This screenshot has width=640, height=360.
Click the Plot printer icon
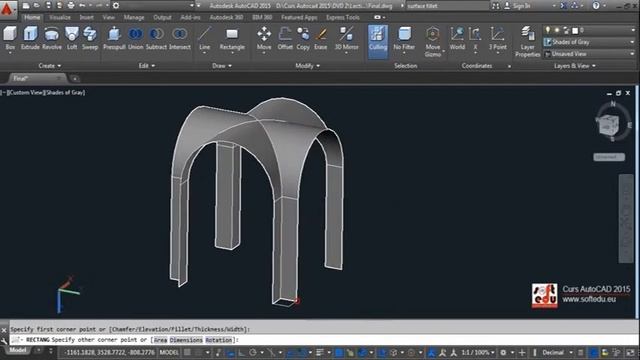click(x=71, y=5)
